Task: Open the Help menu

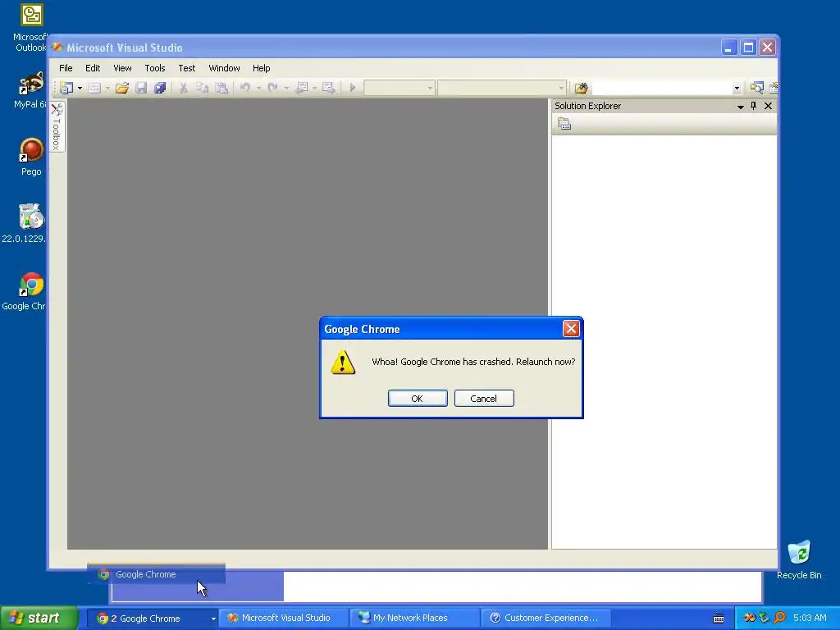Action: 262,68
